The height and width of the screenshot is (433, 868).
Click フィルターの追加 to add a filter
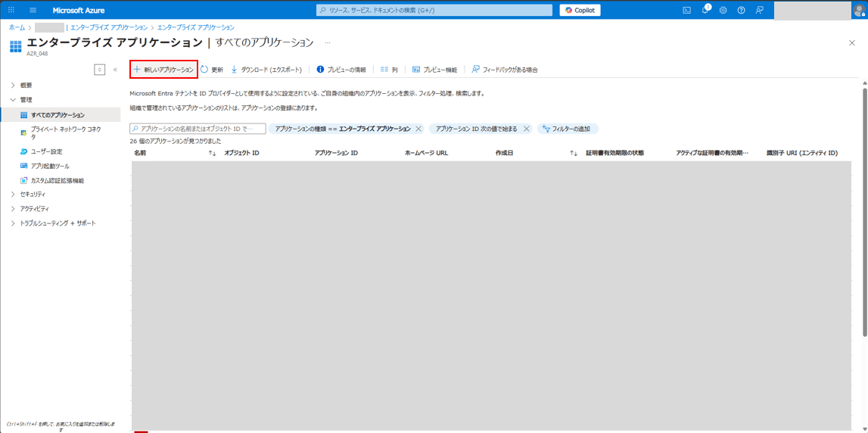coord(568,129)
